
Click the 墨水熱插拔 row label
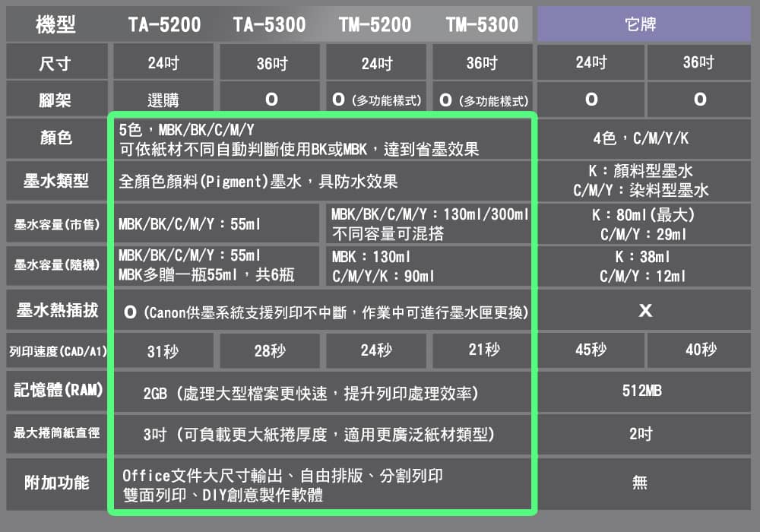[55, 310]
